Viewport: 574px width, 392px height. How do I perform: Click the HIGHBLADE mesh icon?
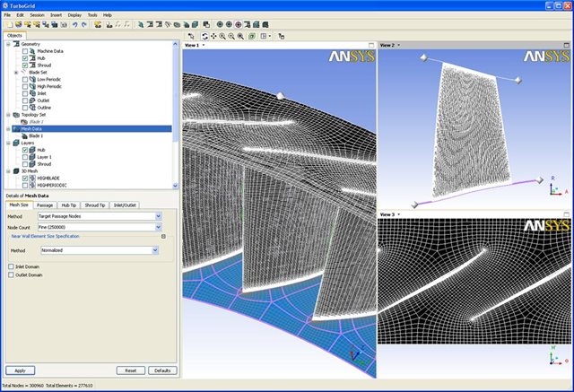click(32, 178)
